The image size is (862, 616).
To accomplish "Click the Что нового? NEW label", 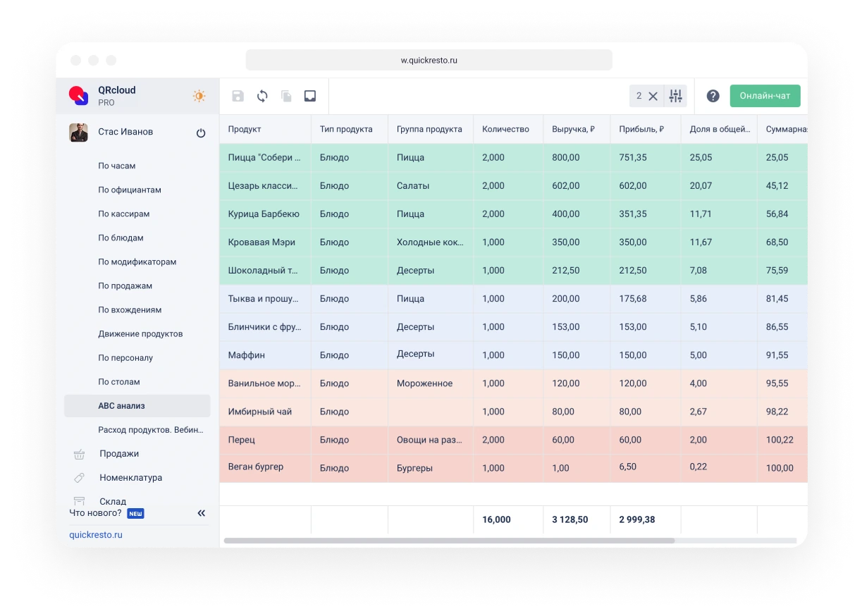I will (106, 513).
